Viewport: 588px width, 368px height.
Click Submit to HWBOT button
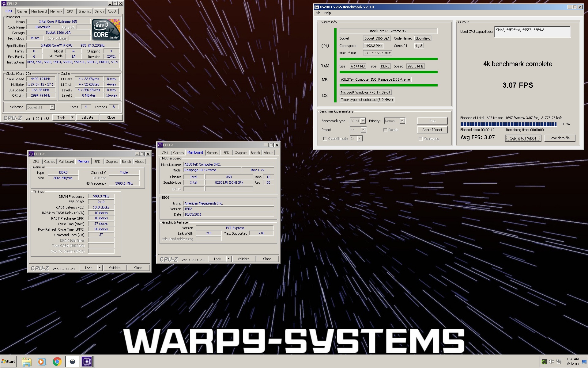click(523, 138)
